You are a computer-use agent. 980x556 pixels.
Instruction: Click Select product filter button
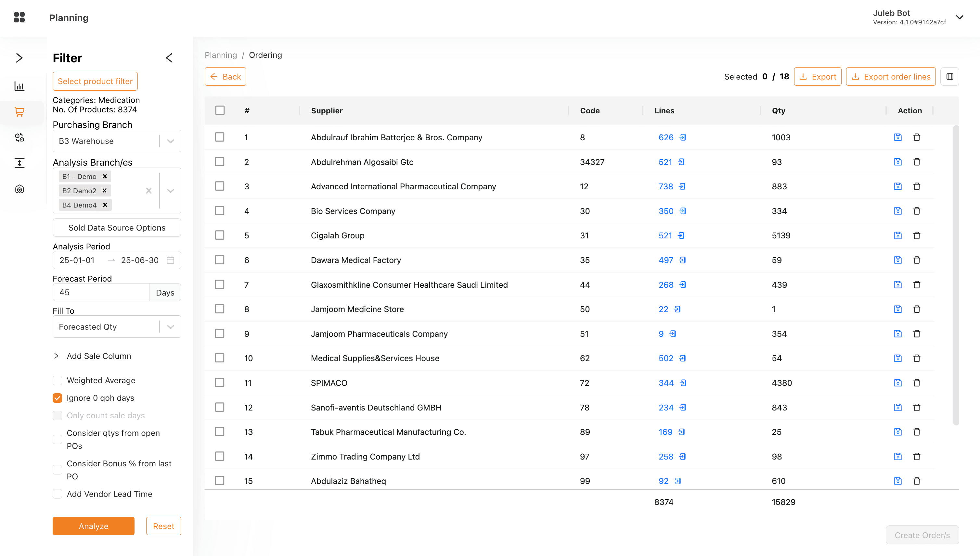pos(95,81)
